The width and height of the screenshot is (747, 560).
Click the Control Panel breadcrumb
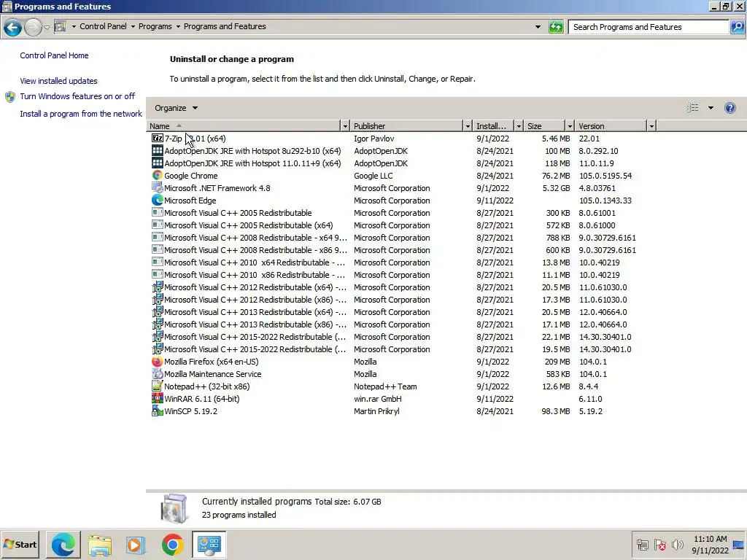pyautogui.click(x=103, y=26)
